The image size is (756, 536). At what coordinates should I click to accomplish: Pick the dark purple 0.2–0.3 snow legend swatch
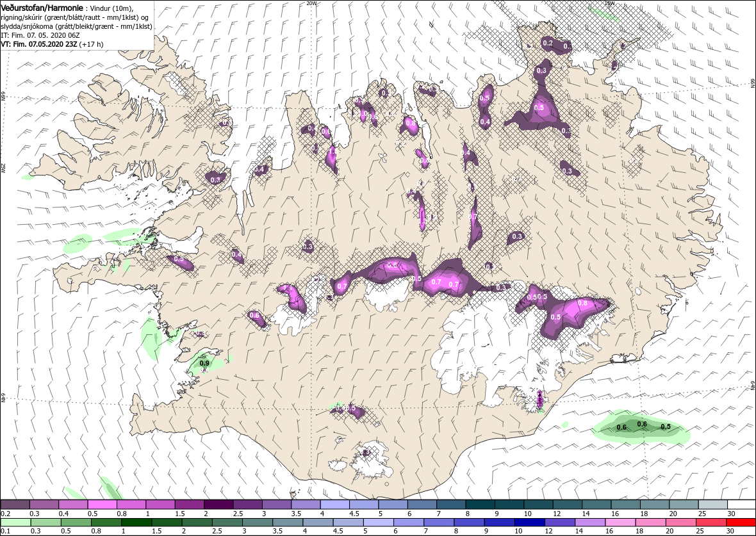coord(15,505)
